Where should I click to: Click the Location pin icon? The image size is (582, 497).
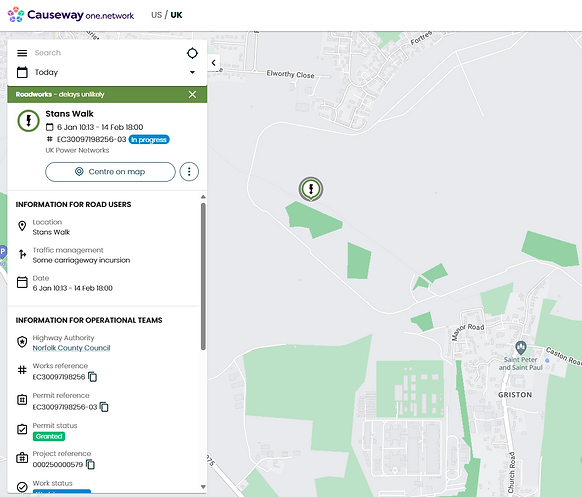pyautogui.click(x=22, y=226)
